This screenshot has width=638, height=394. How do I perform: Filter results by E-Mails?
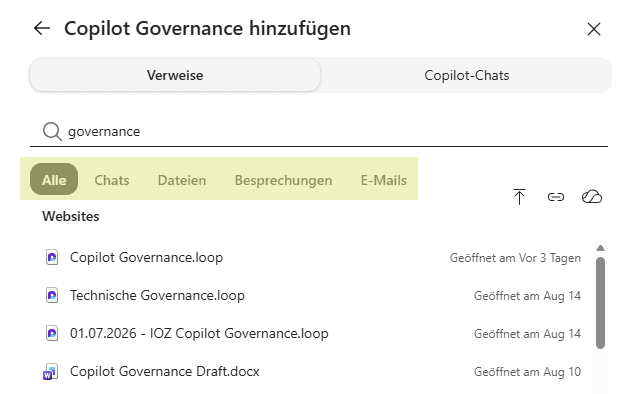384,180
